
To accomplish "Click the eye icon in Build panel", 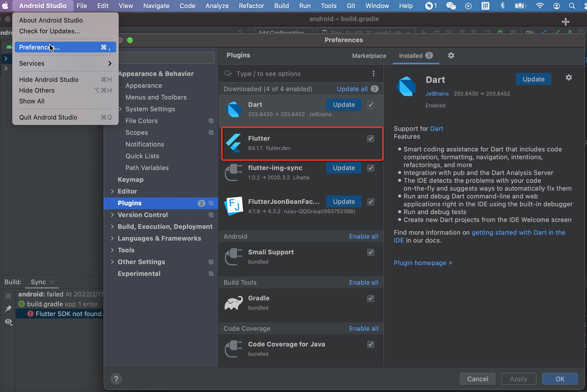I will [x=9, y=322].
